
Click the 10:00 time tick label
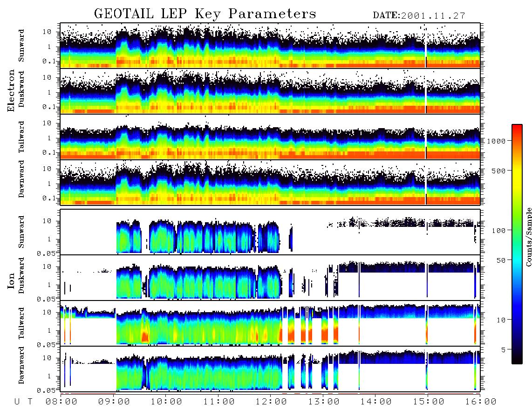pyautogui.click(x=166, y=402)
